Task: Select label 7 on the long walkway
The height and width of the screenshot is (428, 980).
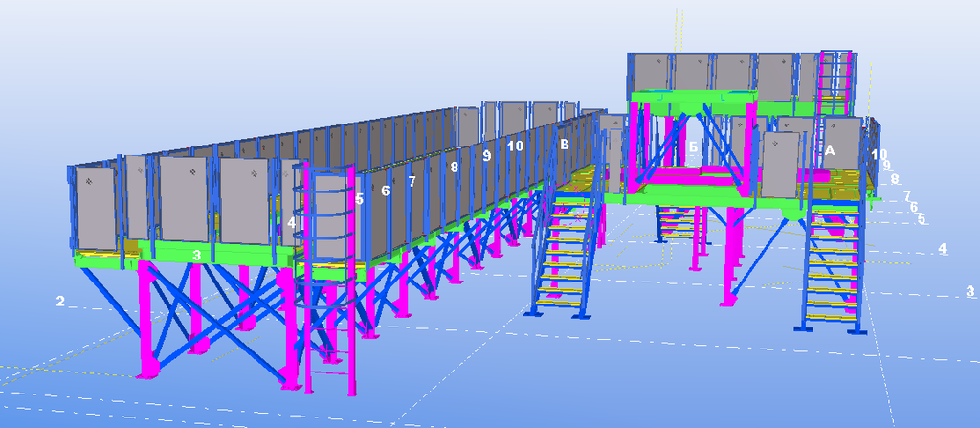Action: click(x=412, y=181)
